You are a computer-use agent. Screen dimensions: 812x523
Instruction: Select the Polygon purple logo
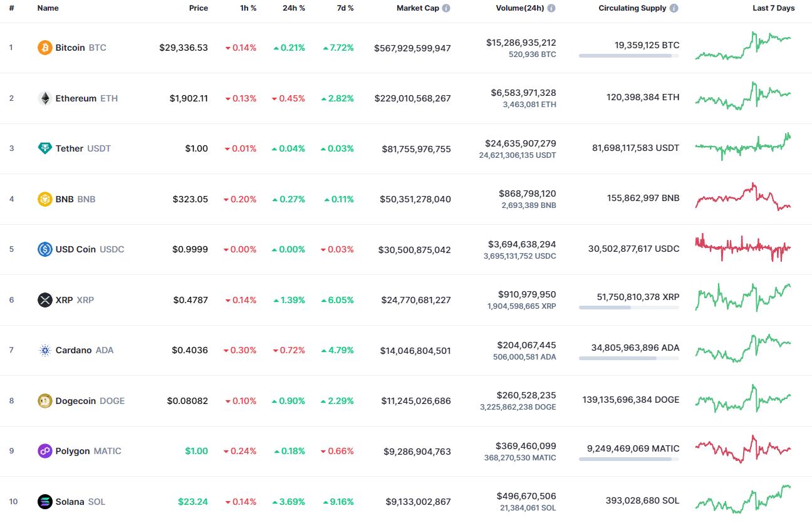[44, 450]
